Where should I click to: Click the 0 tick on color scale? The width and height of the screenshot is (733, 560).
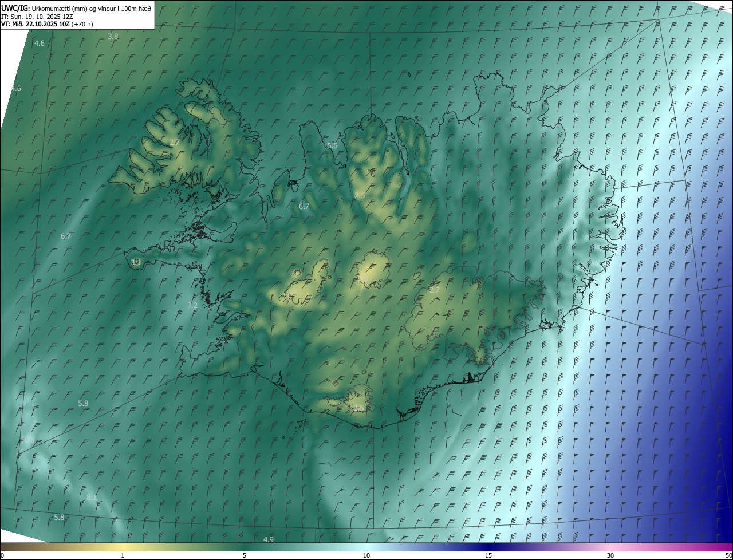tap(2, 555)
